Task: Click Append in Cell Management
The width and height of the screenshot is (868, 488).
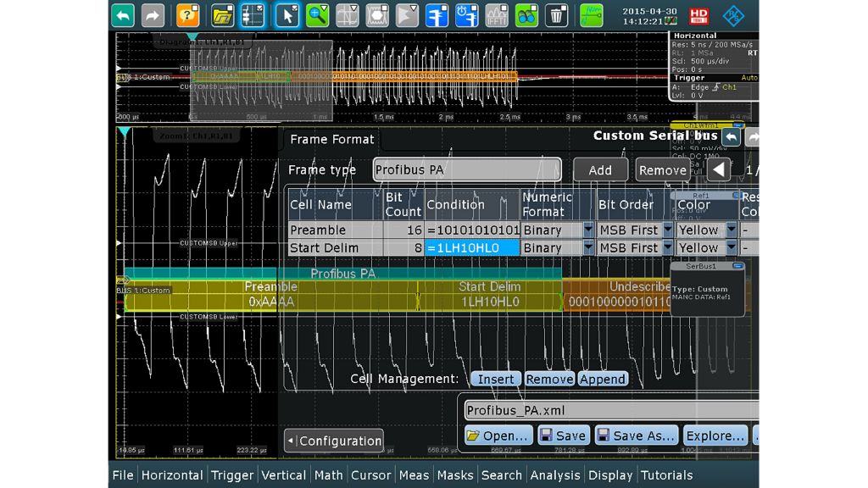Action: (603, 379)
